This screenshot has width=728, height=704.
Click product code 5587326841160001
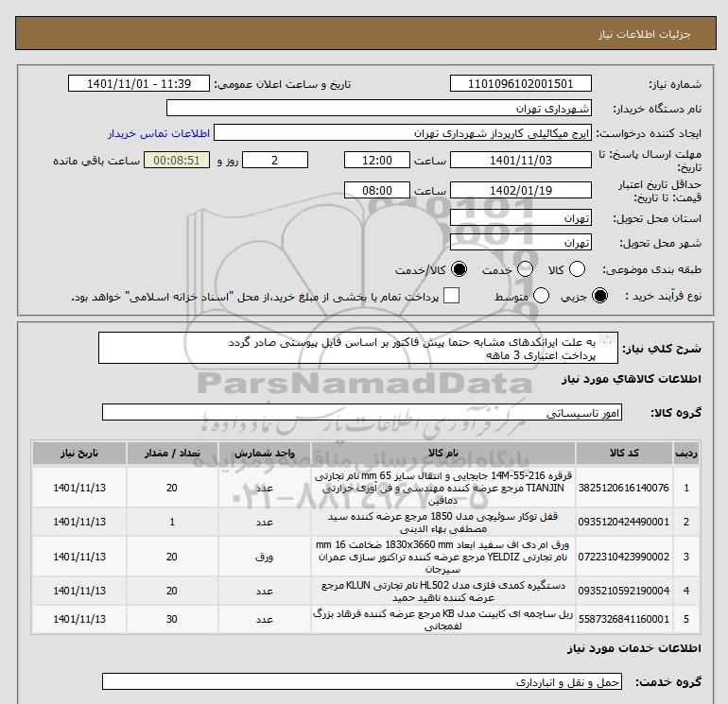coord(624,619)
